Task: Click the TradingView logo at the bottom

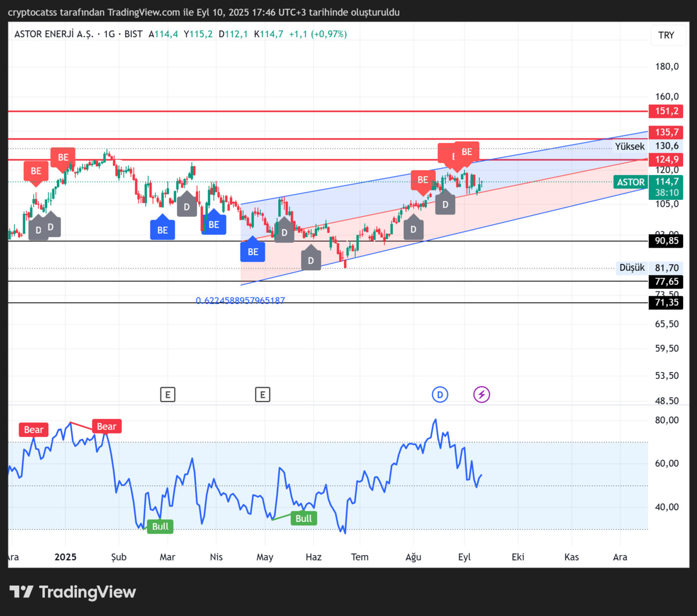Action: point(73,592)
